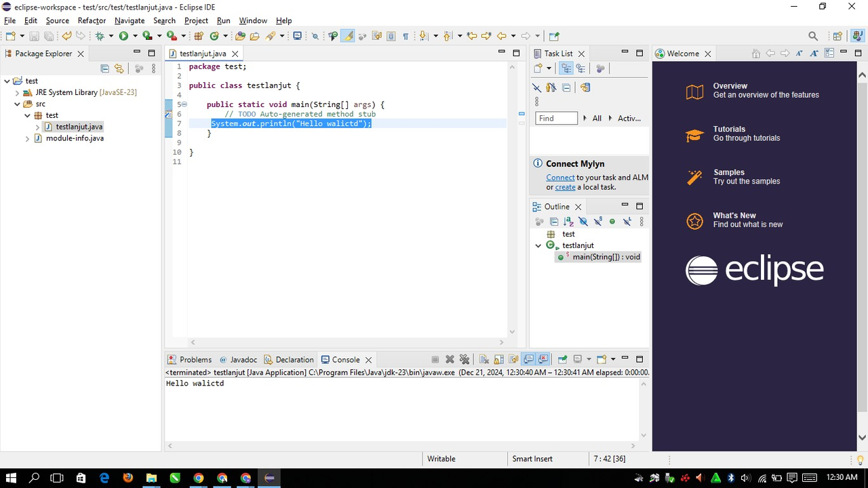
Task: Click the Synchronize Changed icon in Task List
Action: (x=585, y=87)
